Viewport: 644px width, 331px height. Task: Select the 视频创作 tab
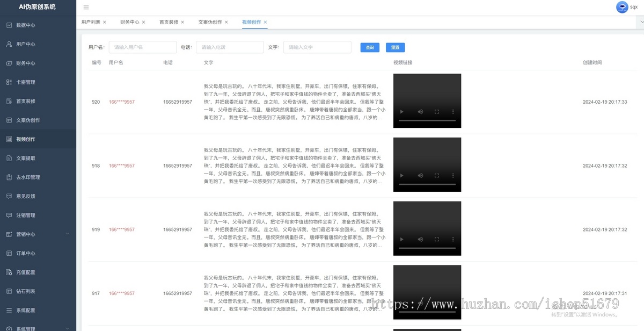click(251, 22)
